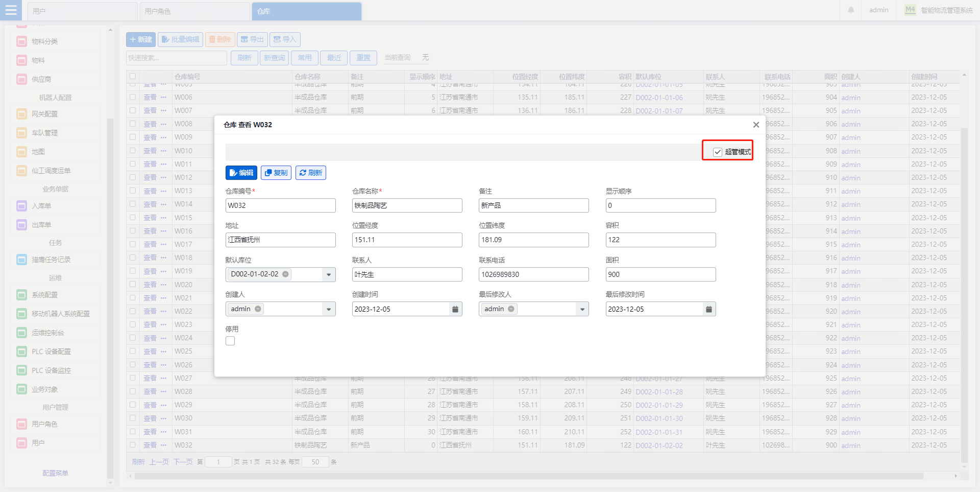Switch to the 用户 tab
Viewport: 980px width, 492px height.
pos(82,11)
